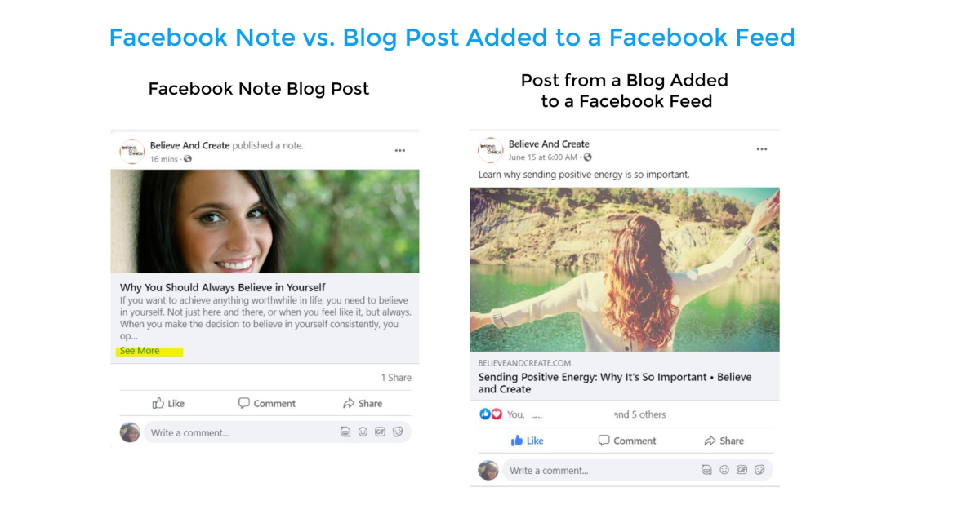Screen dimensions: 980x514
Task: Open the three-dots menu on the blog post
Action: 762,149
